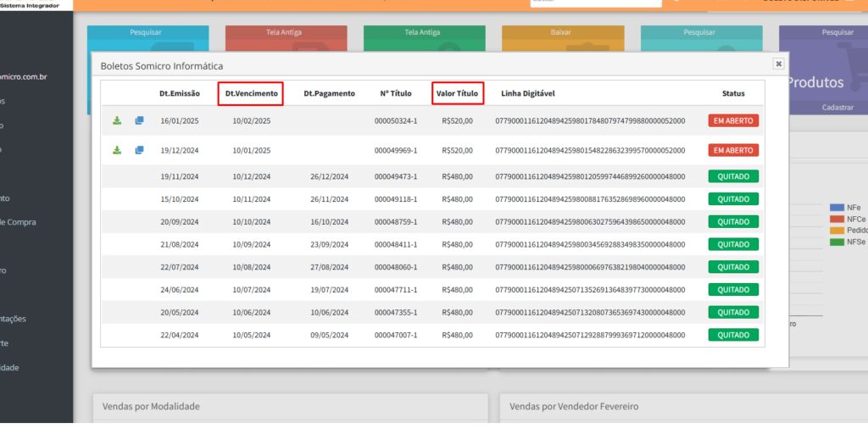Click the search field in top bar
Image resolution: width=868 pixels, height=434 pixels.
coord(596,3)
